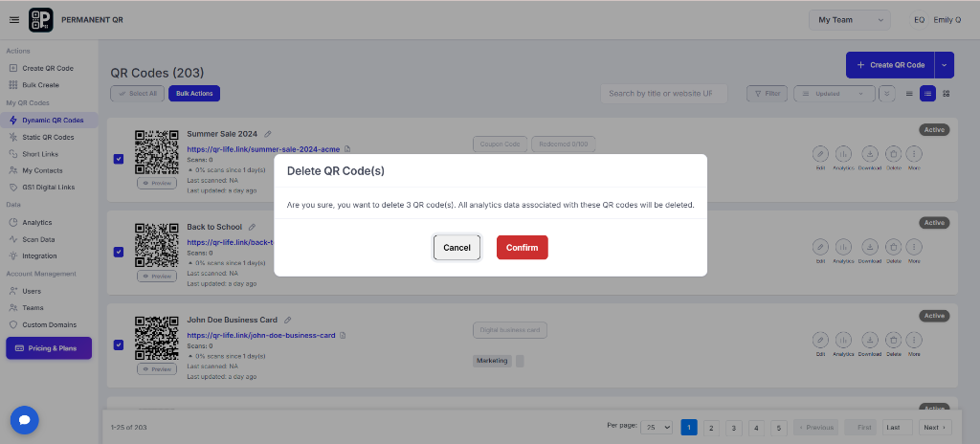Open the My Team dropdown
Viewport: 980px width, 444px height.
[850, 20]
